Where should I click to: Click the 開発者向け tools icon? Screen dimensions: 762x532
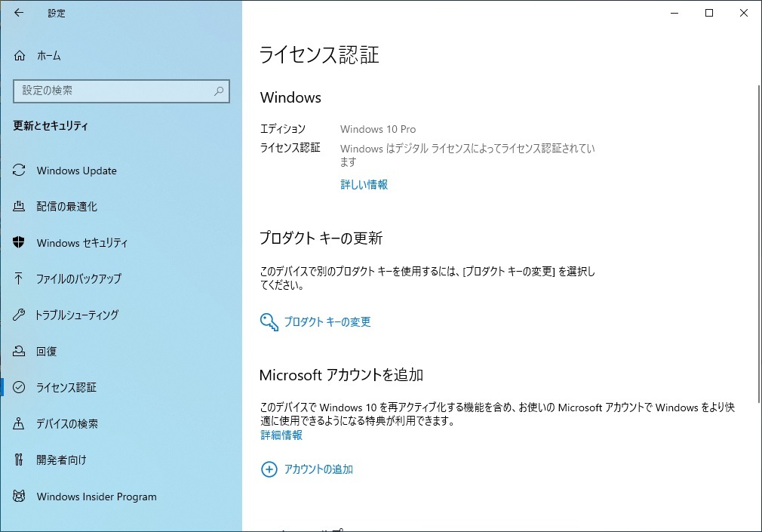coord(18,460)
